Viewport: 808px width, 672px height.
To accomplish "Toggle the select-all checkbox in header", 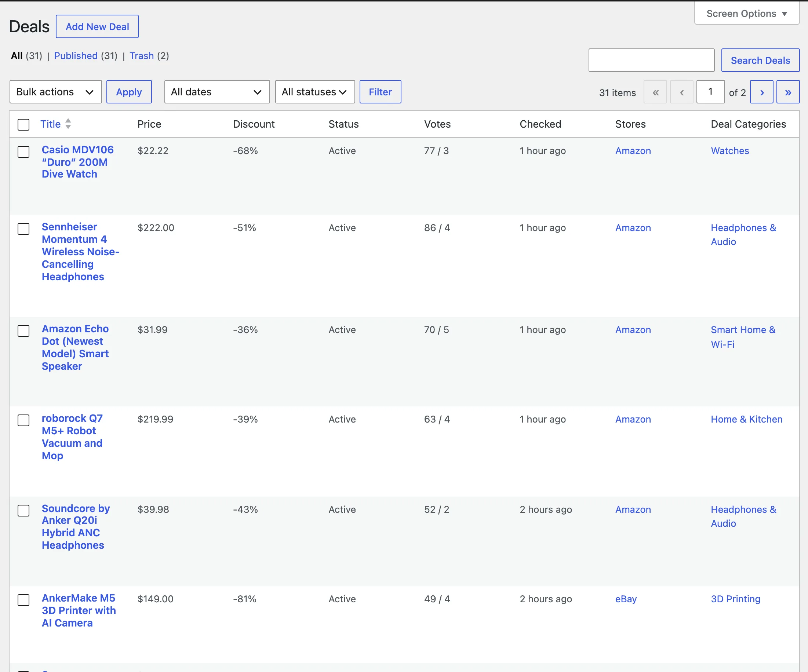I will click(23, 125).
